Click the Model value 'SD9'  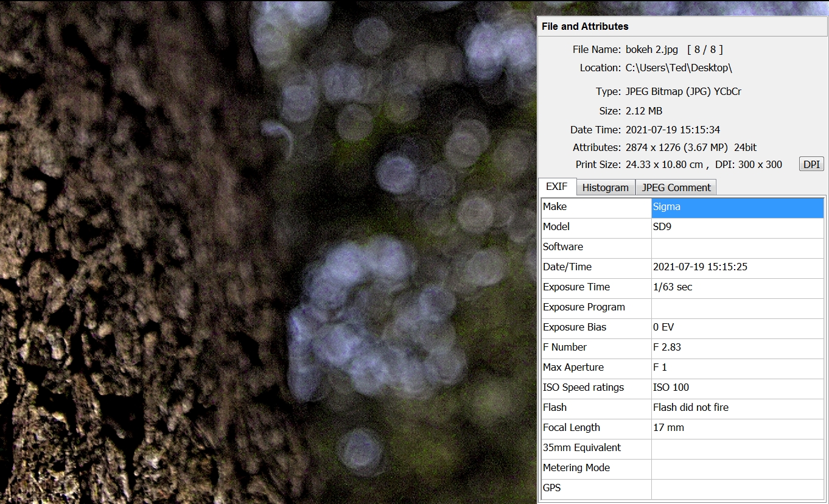tap(738, 227)
